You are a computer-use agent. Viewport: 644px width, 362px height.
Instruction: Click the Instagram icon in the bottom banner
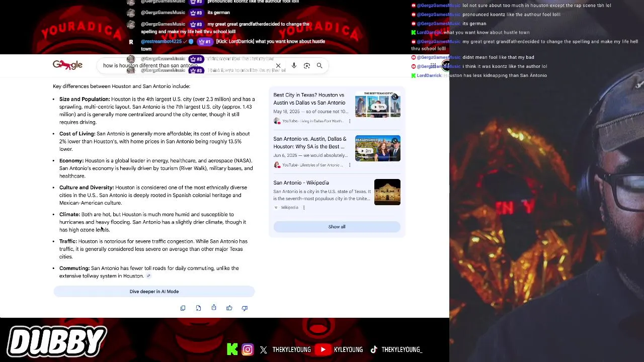click(x=248, y=349)
